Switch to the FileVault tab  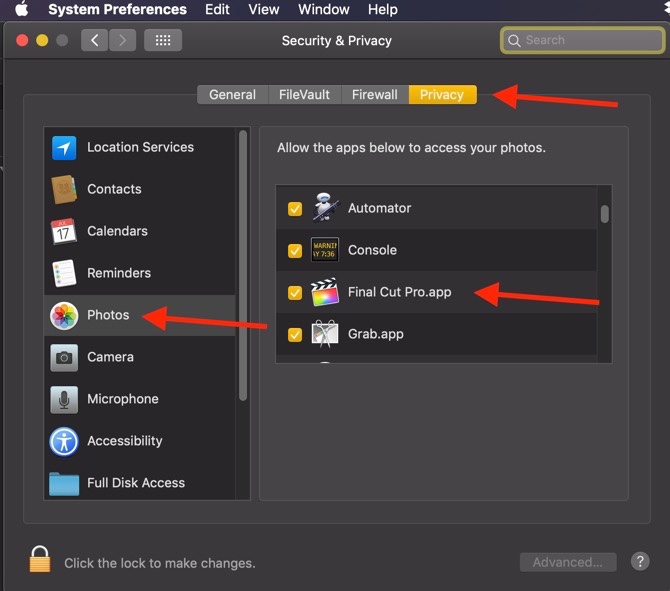coord(304,94)
